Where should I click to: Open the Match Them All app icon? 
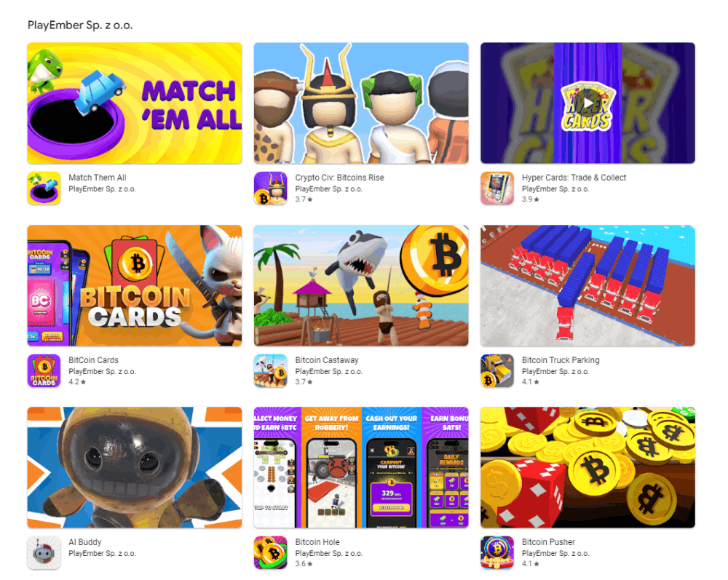coord(44,188)
